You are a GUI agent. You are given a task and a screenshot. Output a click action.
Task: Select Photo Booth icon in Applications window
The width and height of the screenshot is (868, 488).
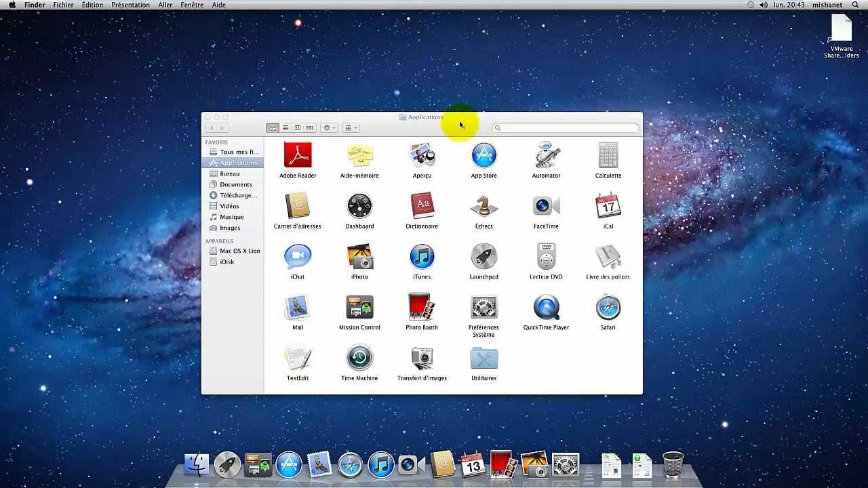click(422, 308)
